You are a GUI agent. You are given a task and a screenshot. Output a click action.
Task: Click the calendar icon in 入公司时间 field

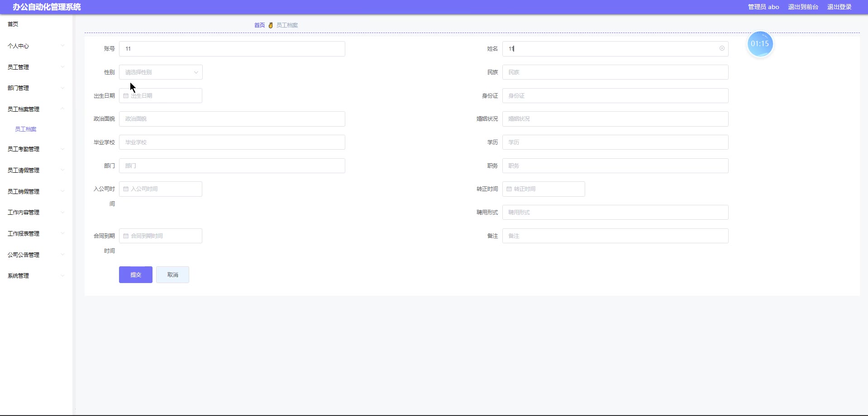coord(126,189)
